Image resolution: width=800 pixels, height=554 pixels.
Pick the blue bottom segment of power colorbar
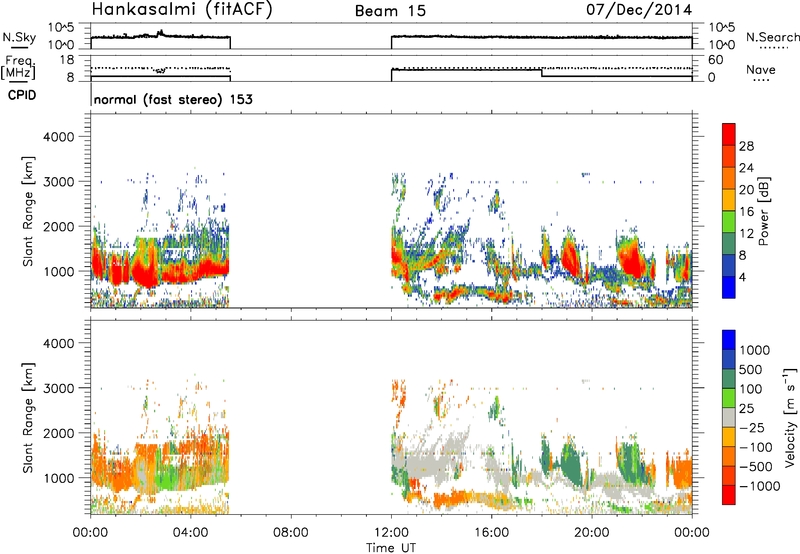[729, 287]
